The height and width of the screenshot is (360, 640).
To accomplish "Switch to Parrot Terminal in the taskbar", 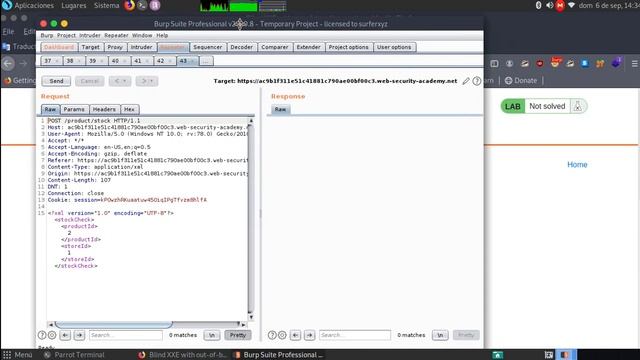I will tap(74, 355).
